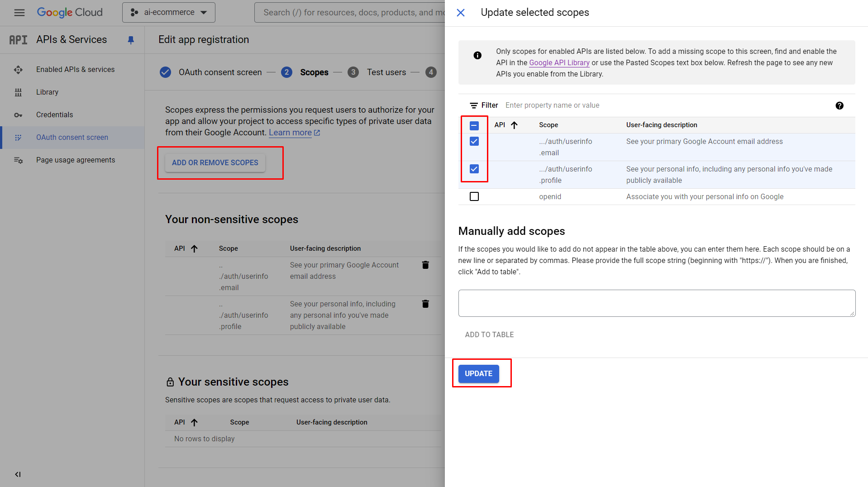Uncheck the userinfo.profile scope checkbox
The height and width of the screenshot is (487, 868).
coord(474,169)
